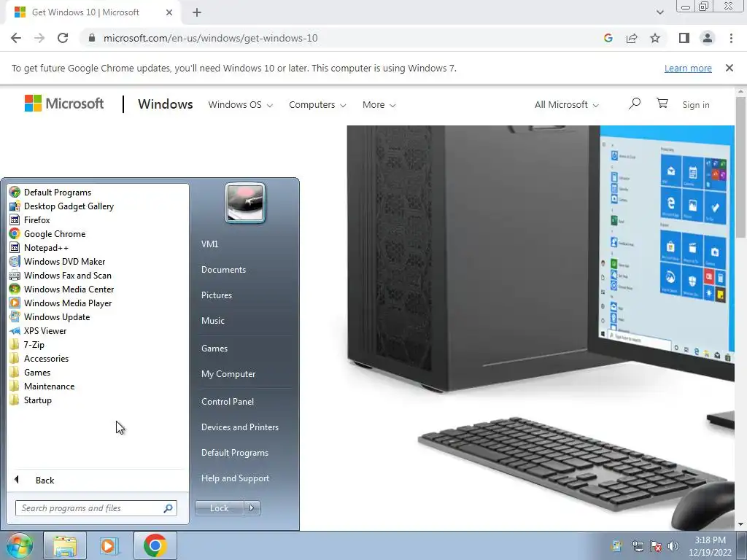Click the taskbar volume speaker icon
747x560 pixels.
[673, 545]
